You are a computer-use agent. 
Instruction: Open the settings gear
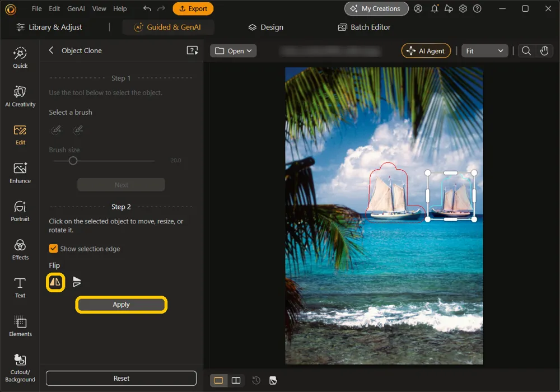pos(463,8)
